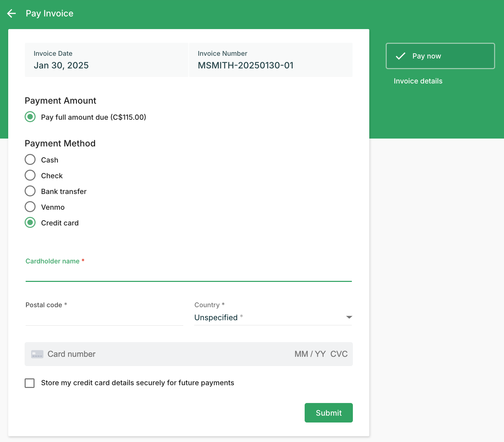
Task: Choose Bank transfer as payment method
Action: (x=30, y=191)
